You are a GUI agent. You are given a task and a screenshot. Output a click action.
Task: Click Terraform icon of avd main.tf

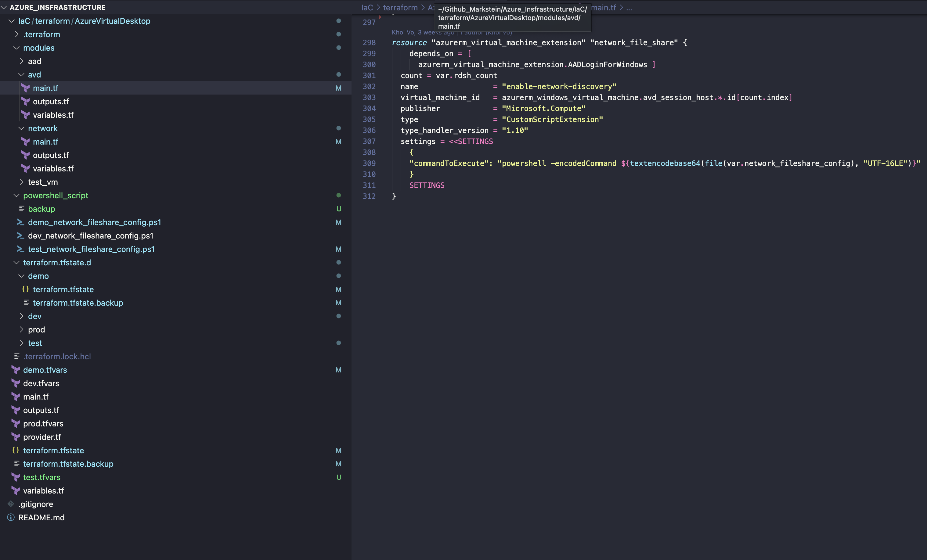pos(26,88)
